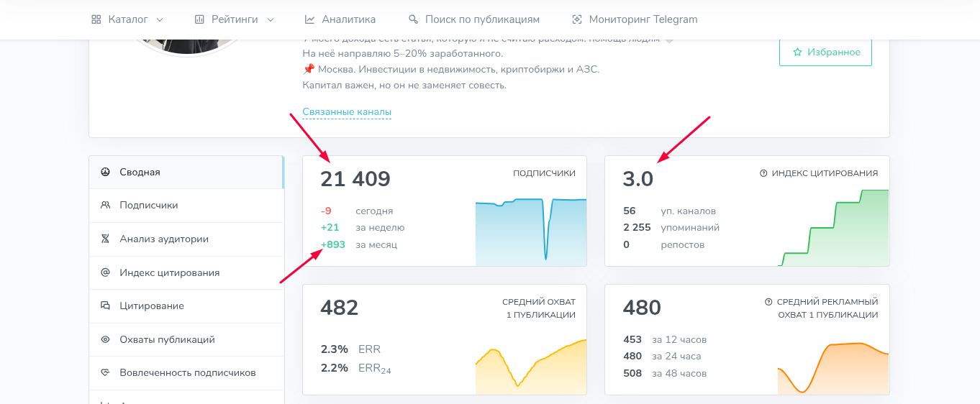
Task: Click the quote icon next to Цитирование
Action: tap(105, 306)
